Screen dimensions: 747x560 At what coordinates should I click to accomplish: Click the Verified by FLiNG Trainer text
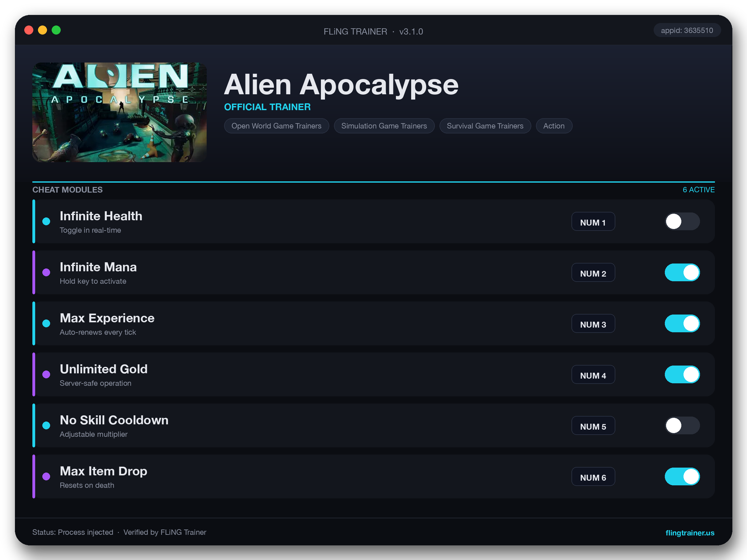coord(165,532)
